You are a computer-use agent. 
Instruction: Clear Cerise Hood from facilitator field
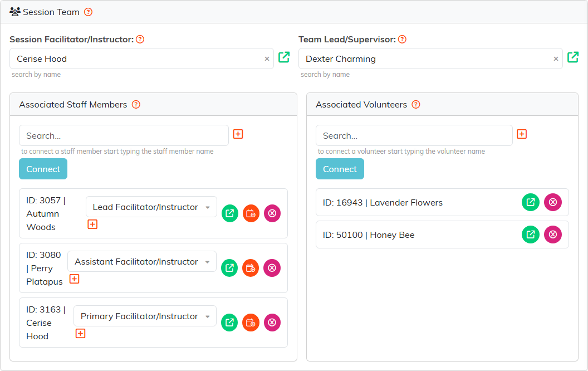click(x=267, y=59)
